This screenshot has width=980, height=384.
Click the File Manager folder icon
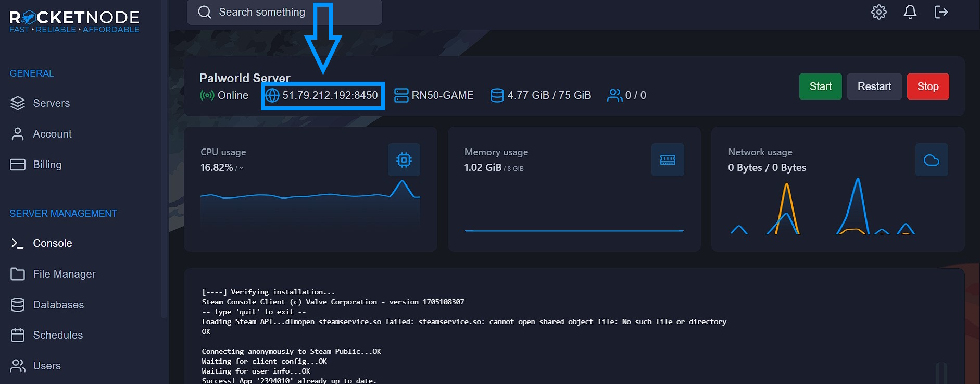[x=18, y=274]
